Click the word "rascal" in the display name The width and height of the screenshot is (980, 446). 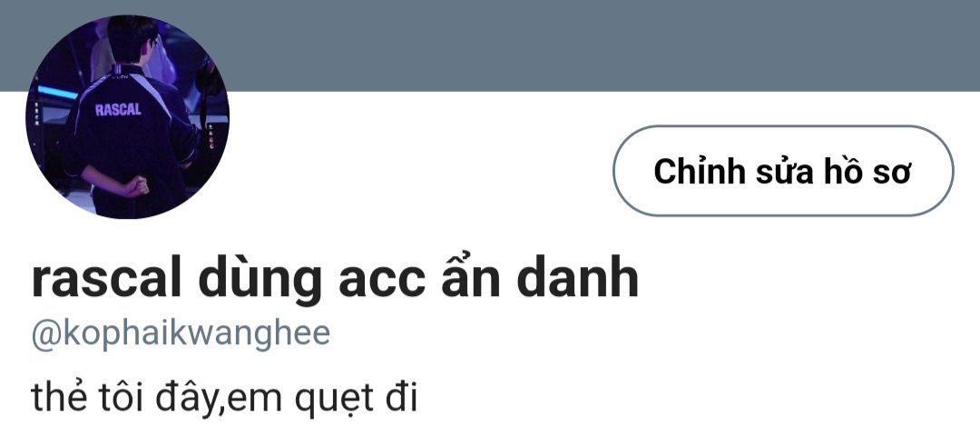pos(106,279)
